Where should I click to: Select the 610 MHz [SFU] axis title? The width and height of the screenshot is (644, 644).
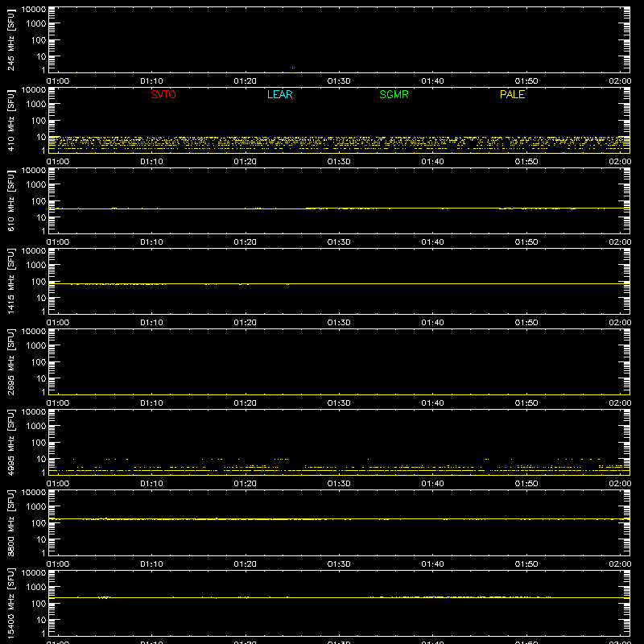click(10, 200)
